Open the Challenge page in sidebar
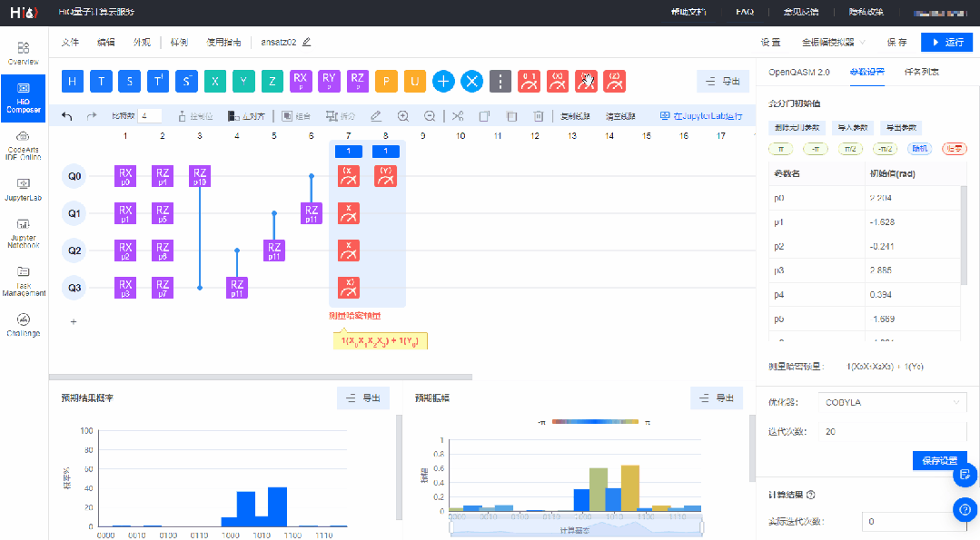 (24, 325)
